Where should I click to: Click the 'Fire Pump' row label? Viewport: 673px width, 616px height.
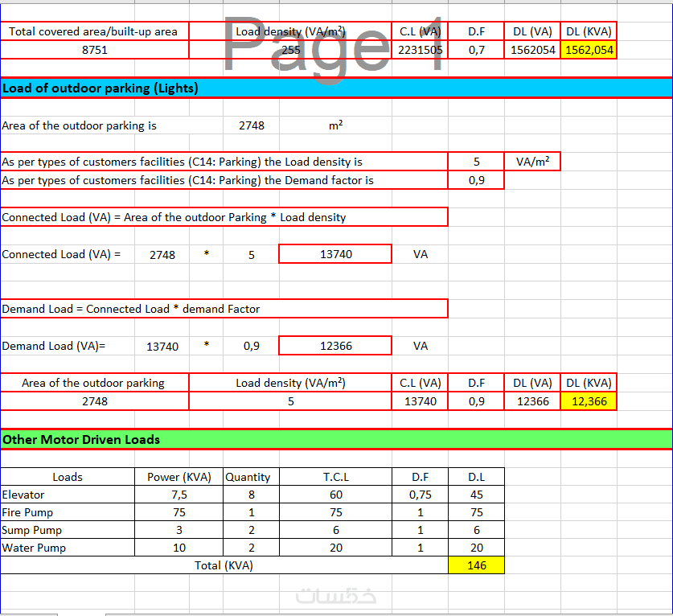pos(68,512)
